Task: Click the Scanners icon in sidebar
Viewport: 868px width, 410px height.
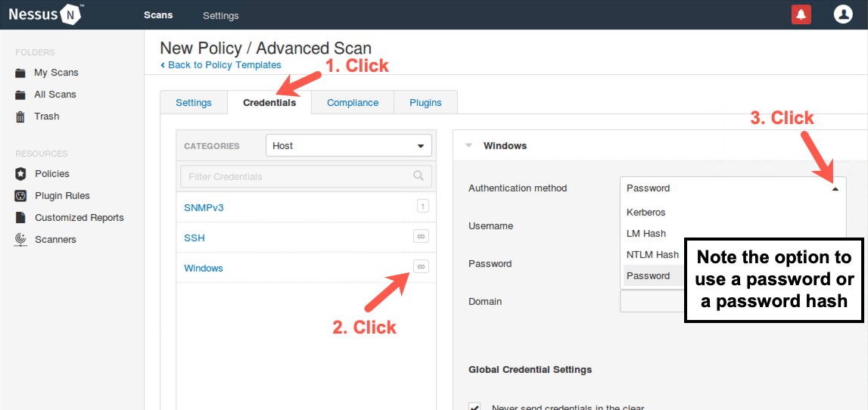Action: (x=20, y=240)
